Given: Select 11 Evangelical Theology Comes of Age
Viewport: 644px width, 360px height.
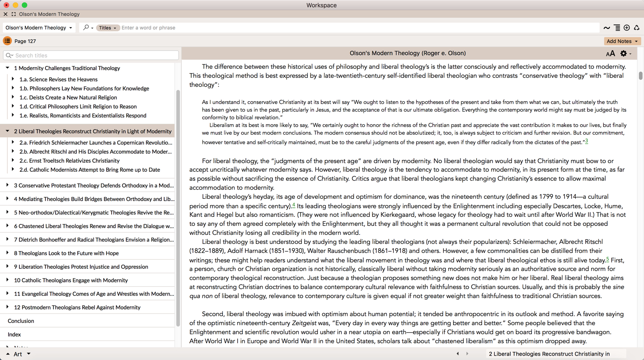Looking at the screenshot, I should (x=94, y=294).
